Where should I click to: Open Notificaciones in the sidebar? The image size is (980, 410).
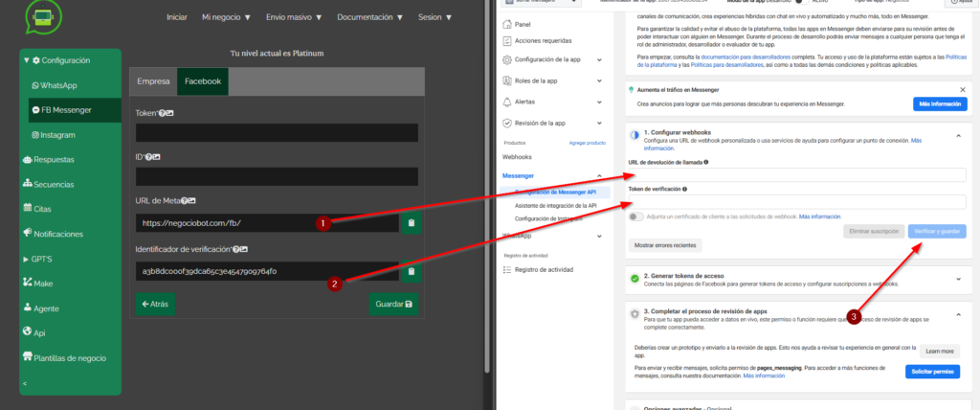53,234
